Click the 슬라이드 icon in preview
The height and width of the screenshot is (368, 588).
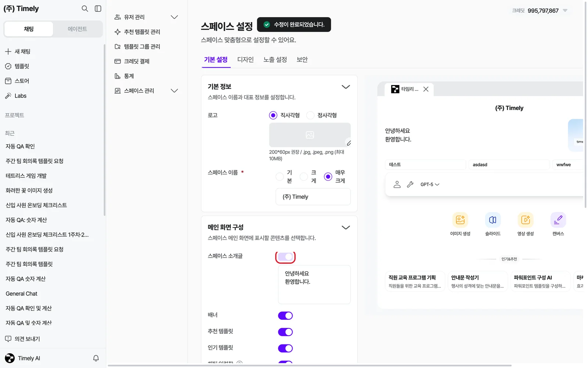pyautogui.click(x=493, y=220)
